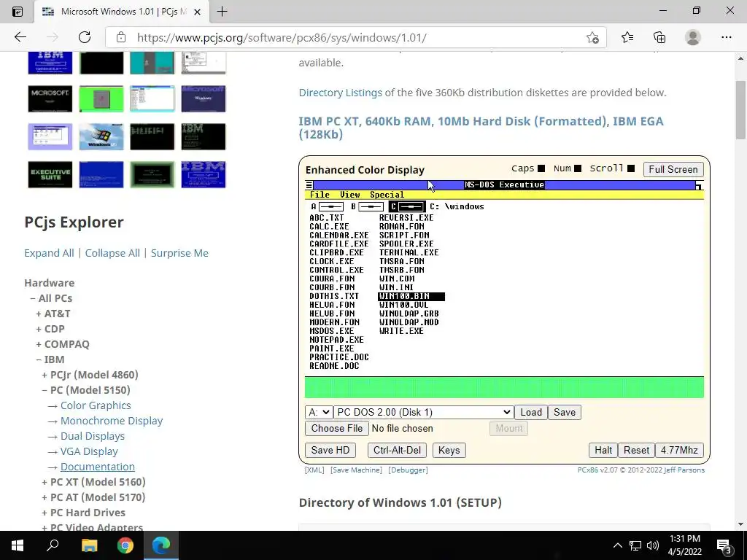
Task: Open the Windows Start menu
Action: [x=18, y=545]
